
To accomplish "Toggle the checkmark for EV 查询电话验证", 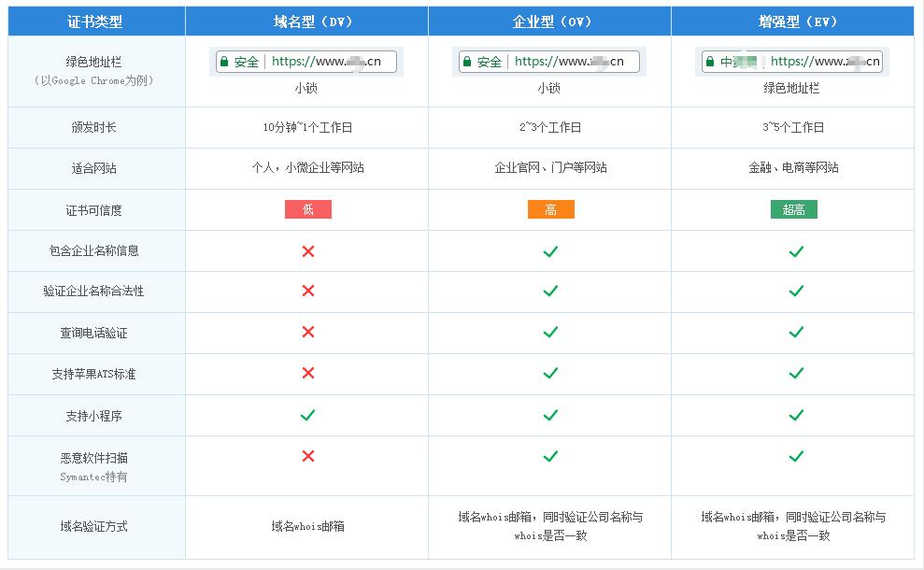I will (x=795, y=333).
